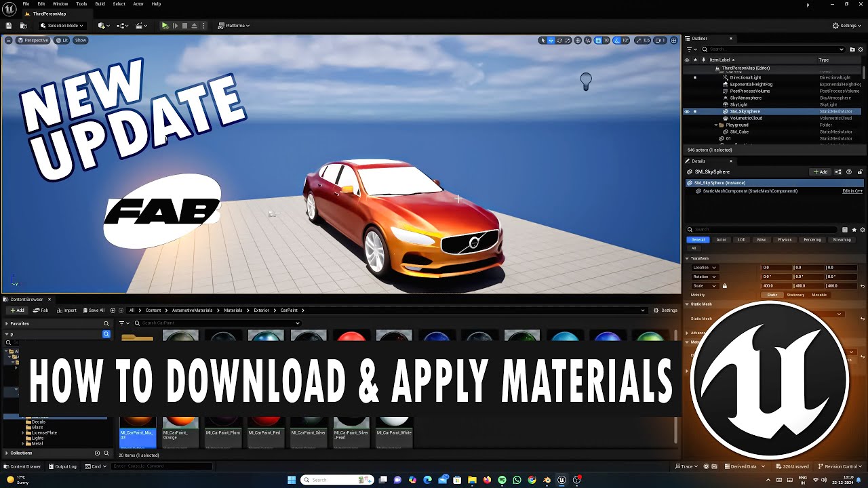The width and height of the screenshot is (868, 488).
Task: Click the maximize viewport layout icon
Action: tap(673, 41)
